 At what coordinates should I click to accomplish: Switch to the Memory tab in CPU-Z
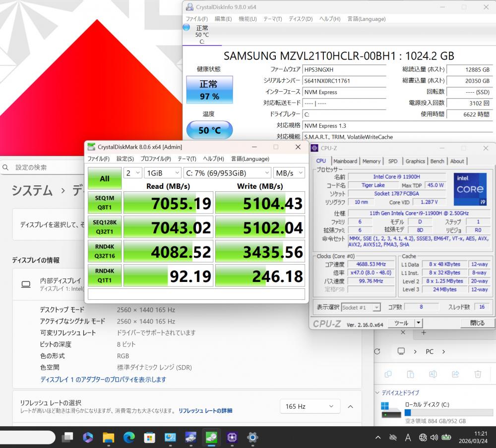pyautogui.click(x=371, y=161)
